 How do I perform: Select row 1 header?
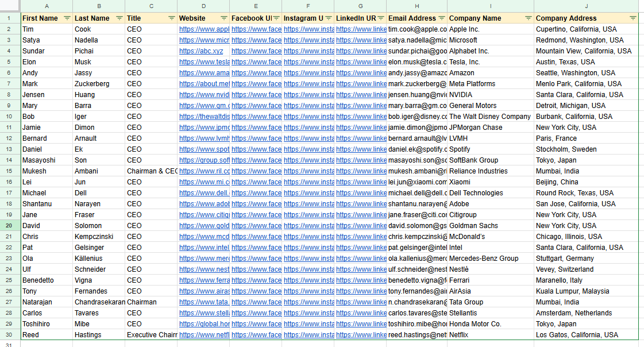[9, 18]
